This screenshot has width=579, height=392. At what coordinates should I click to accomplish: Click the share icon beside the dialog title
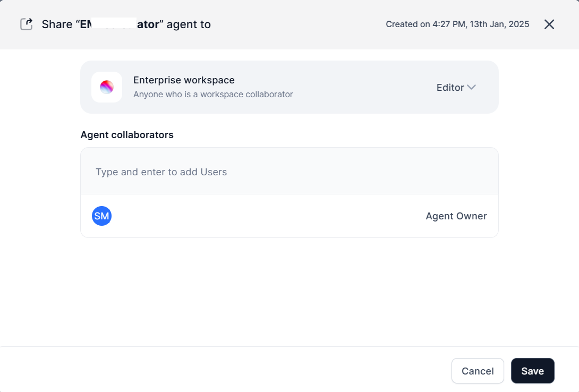point(26,24)
